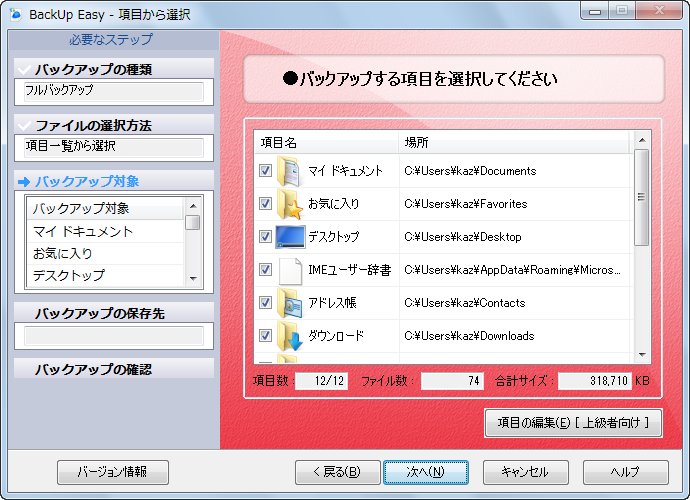690x500 pixels.
Task: Uncheck the アドレス帳 checkbox
Action: click(265, 302)
